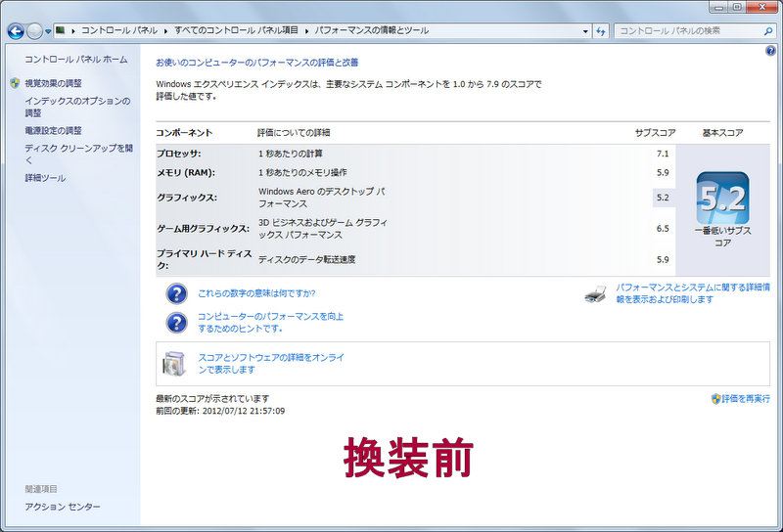Open パフォーマンスとシステムに関する詳細情報 print link

click(x=693, y=293)
